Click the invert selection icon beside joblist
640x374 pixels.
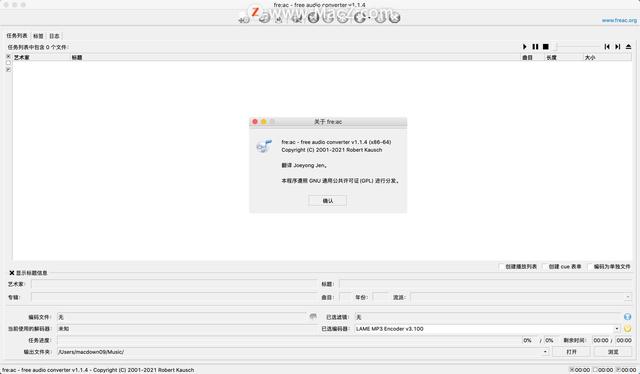[9, 69]
